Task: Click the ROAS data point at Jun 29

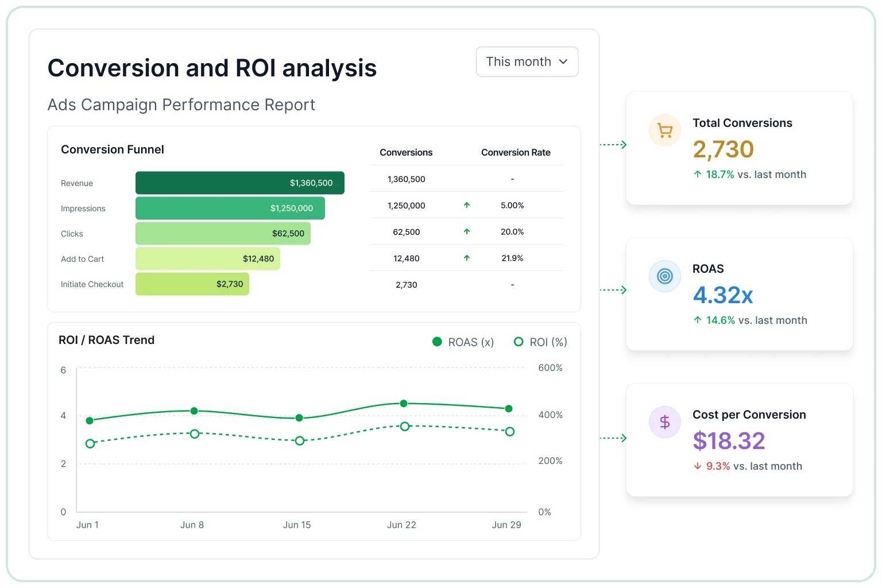Action: tap(509, 409)
